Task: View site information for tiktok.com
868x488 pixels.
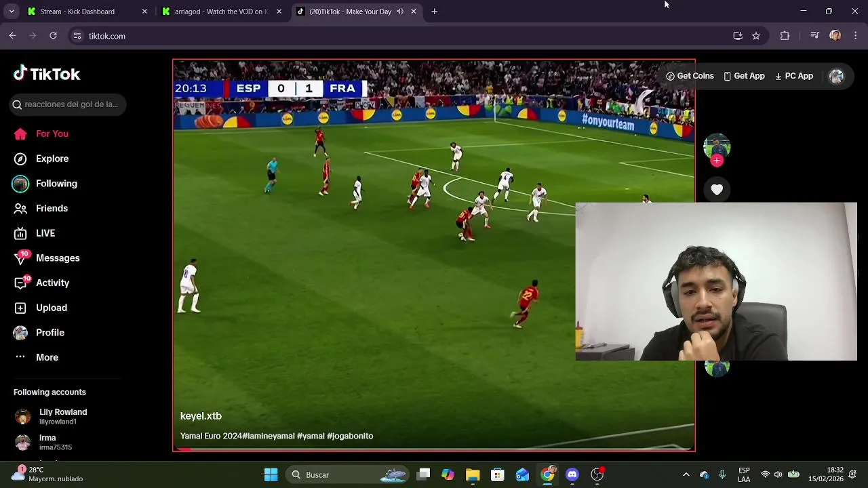Action: point(77,36)
